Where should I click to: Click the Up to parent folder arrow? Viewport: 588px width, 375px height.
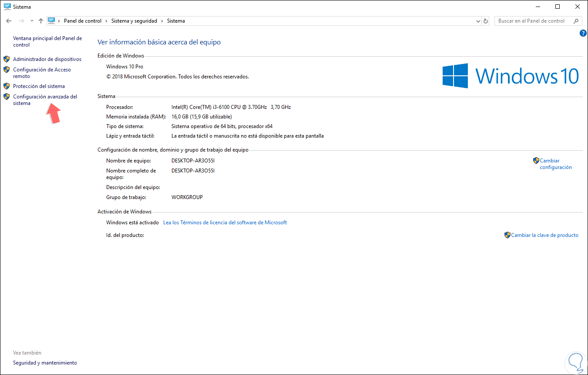41,21
